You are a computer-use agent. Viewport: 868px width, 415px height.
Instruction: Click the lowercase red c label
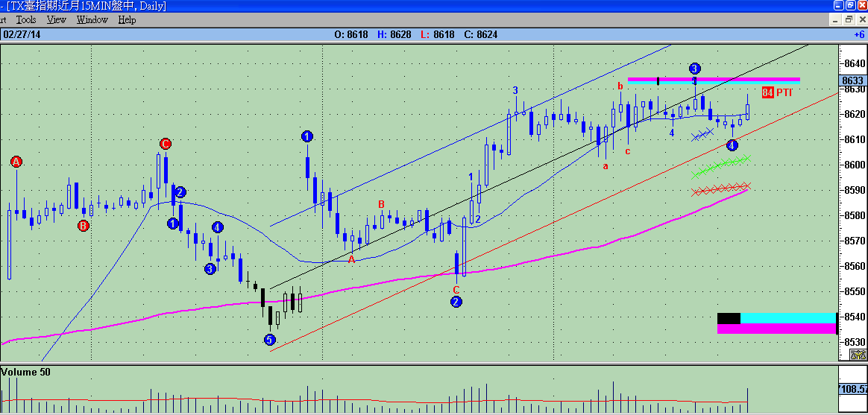pyautogui.click(x=628, y=151)
